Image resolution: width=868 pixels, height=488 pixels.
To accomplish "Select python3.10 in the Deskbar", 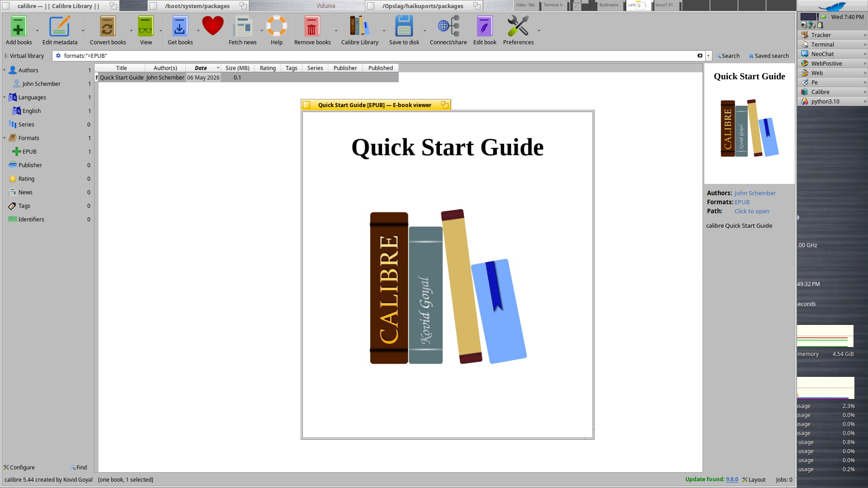I will point(832,101).
